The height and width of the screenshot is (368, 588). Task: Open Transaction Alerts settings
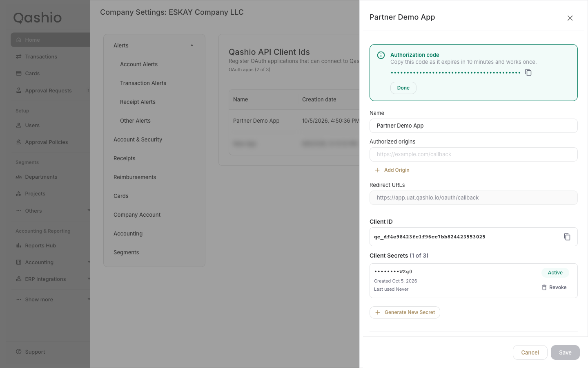(x=143, y=83)
